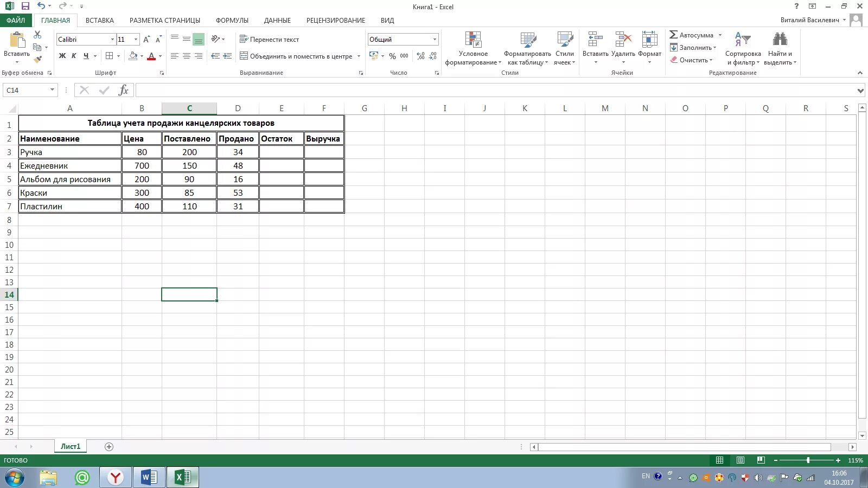868x488 pixels.
Task: Click the Заполнить fill button
Action: click(x=693, y=47)
